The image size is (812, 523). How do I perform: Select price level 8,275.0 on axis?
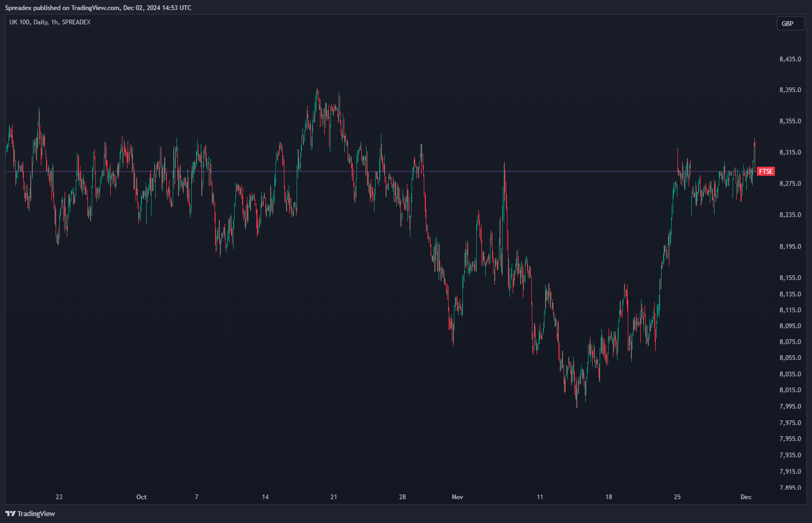pyautogui.click(x=790, y=184)
